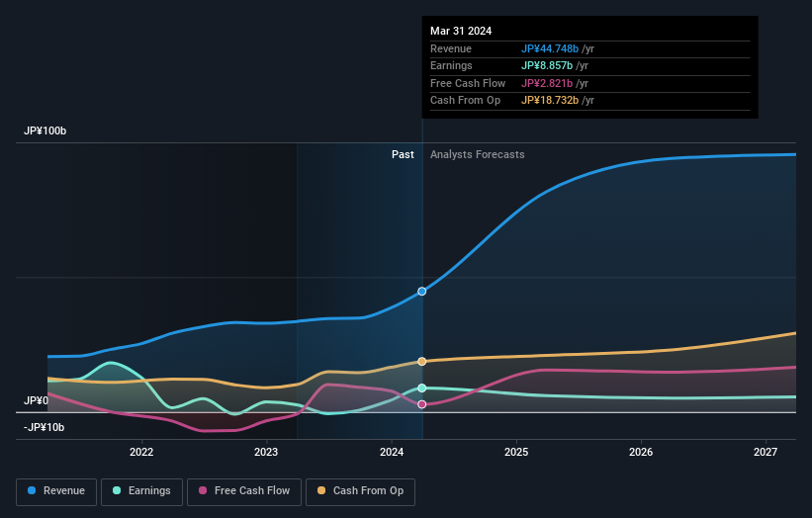Click the 'Cash From Op' row label in tooltip
This screenshot has height=518, width=812.
[x=466, y=101]
